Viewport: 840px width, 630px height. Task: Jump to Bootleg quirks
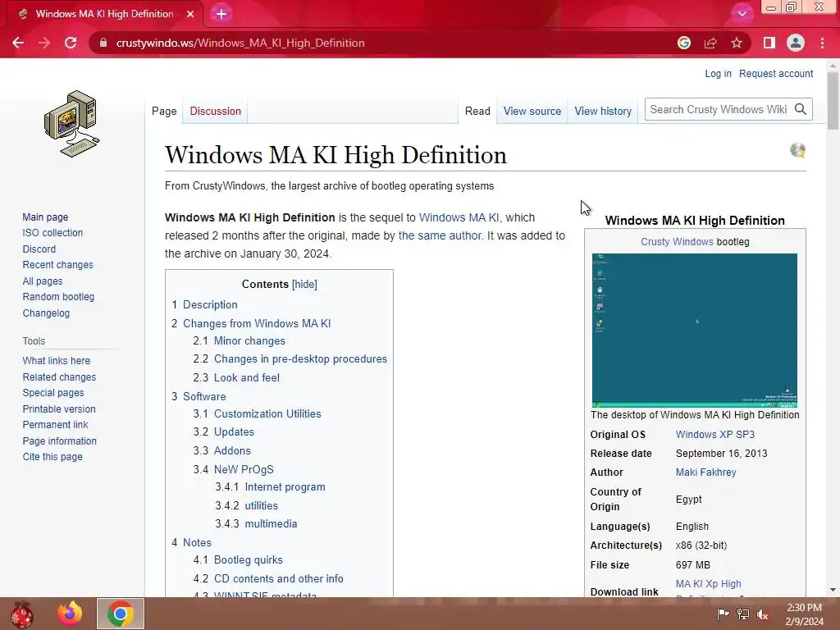[x=248, y=559]
